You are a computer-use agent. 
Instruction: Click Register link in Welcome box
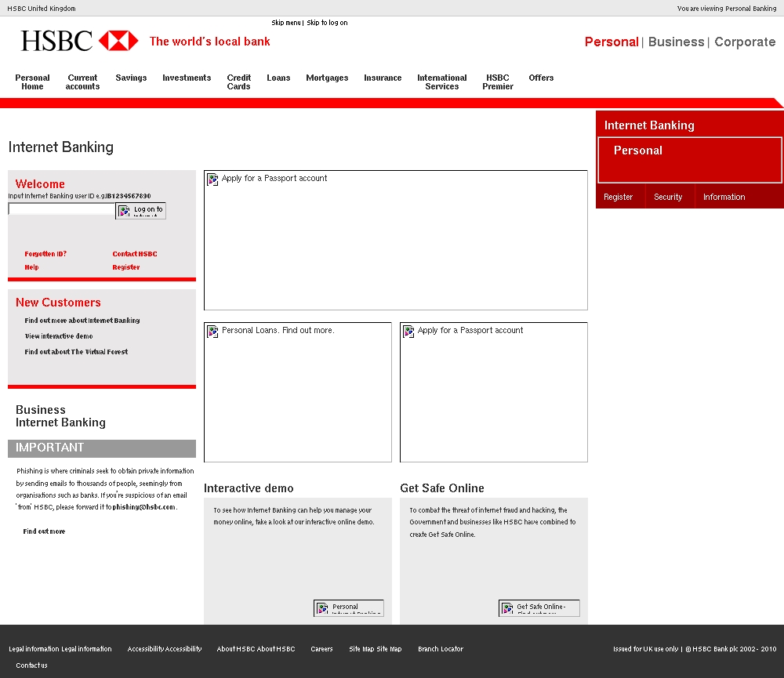(x=126, y=267)
